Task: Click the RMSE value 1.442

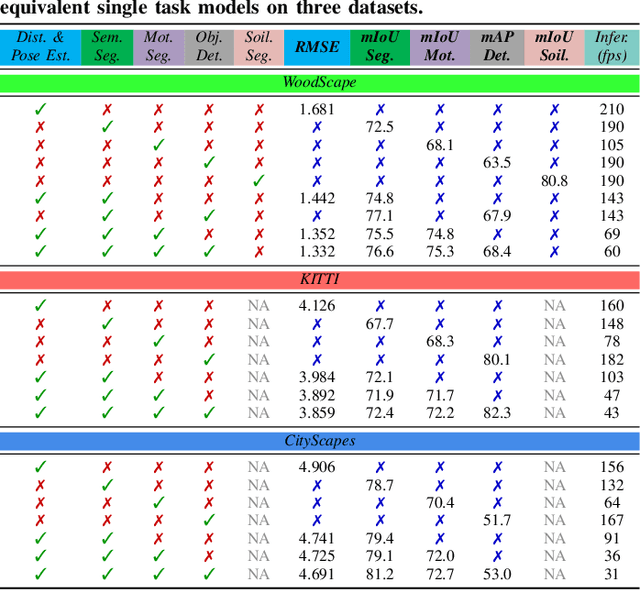Action: pyautogui.click(x=317, y=198)
